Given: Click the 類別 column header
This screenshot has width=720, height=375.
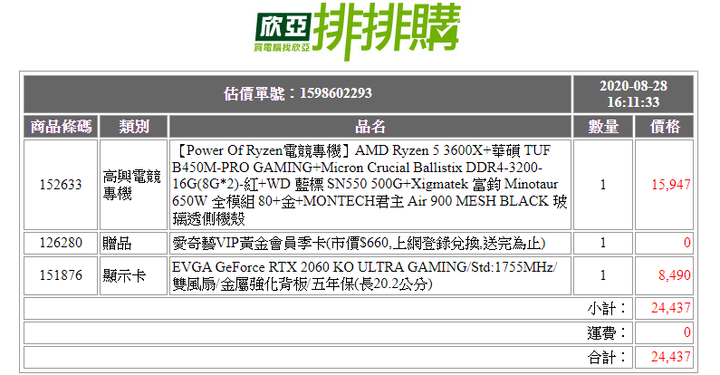Looking at the screenshot, I should tap(134, 127).
